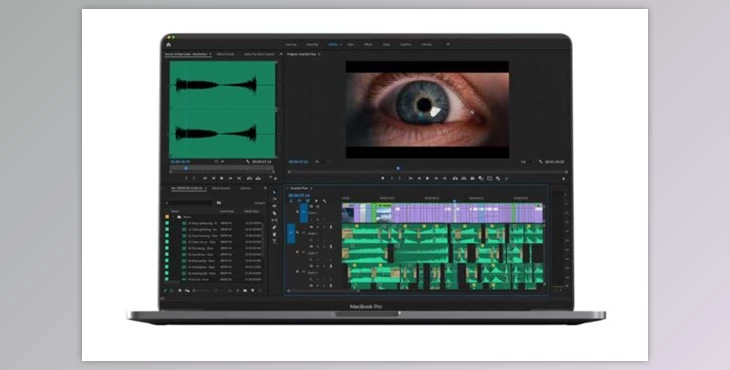Screen dimensions: 730x370
Task: Open the Project panel group overflow chevron
Action: coord(265,188)
